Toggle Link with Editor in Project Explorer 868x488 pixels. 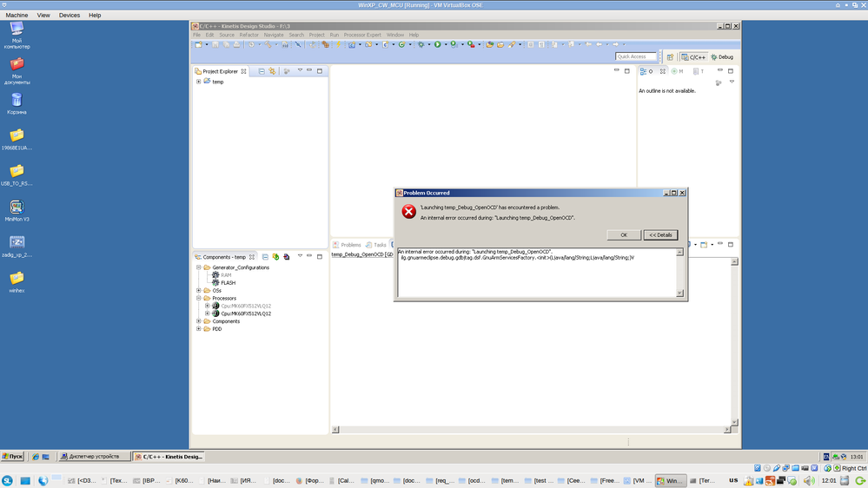(x=272, y=71)
